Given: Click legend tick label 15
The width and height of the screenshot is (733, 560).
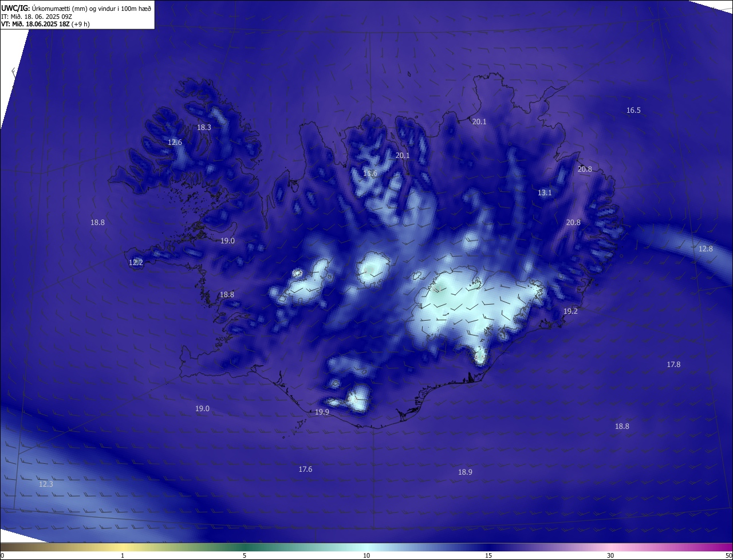Looking at the screenshot, I should (488, 556).
